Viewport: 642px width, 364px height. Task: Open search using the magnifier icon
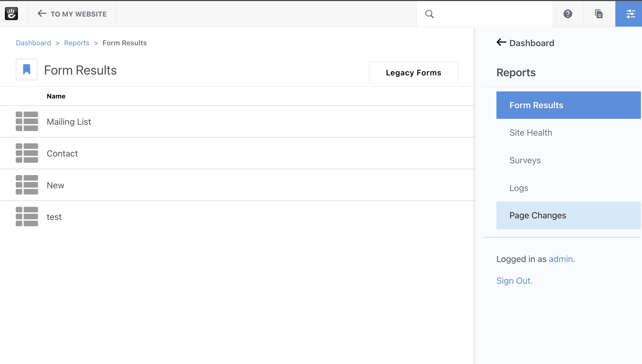tap(430, 14)
